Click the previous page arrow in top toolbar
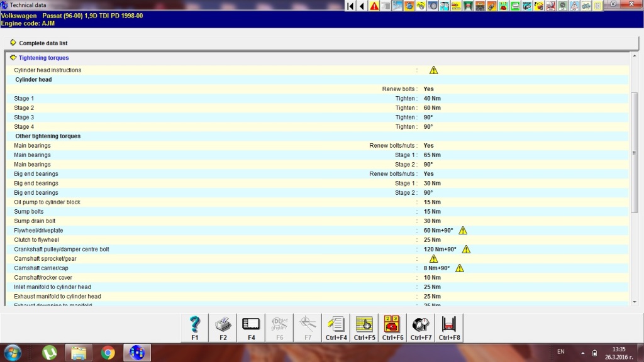 point(362,6)
